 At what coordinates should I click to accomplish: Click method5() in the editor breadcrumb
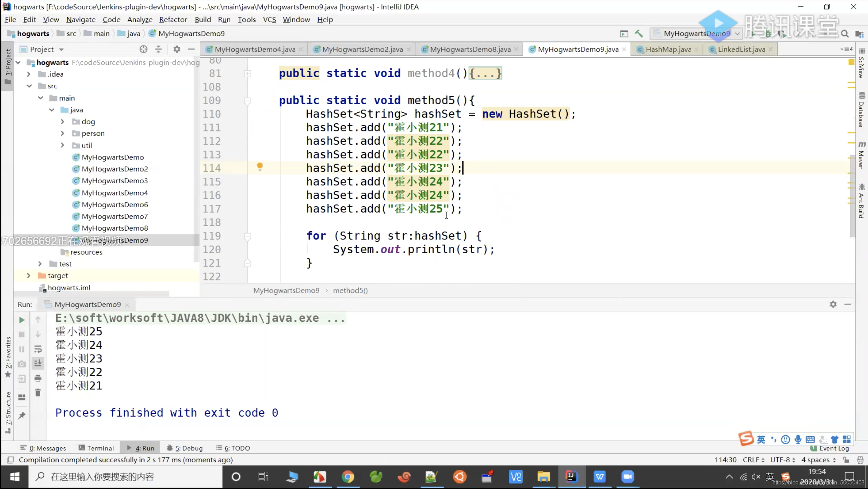(350, 291)
